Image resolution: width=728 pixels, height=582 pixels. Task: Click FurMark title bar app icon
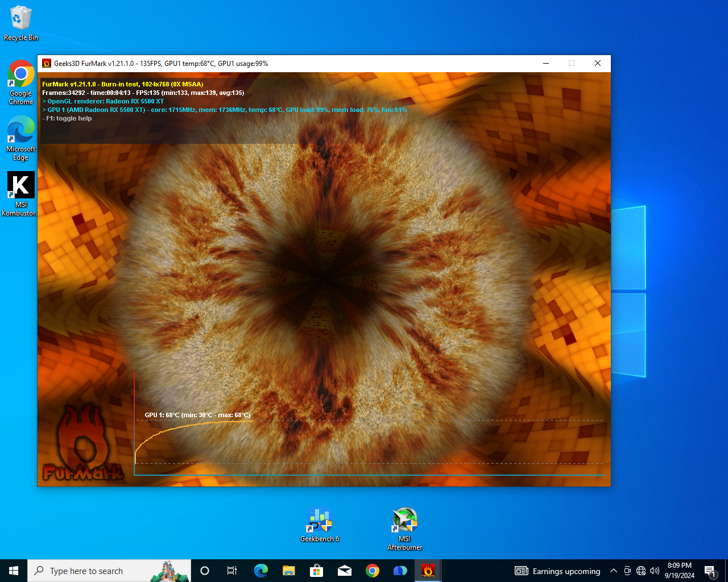click(x=47, y=64)
